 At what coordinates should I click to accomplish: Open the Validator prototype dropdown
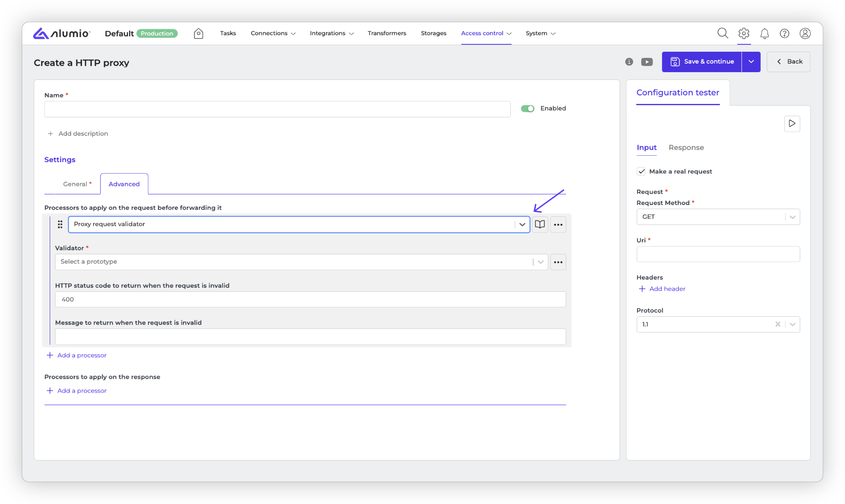coord(540,262)
